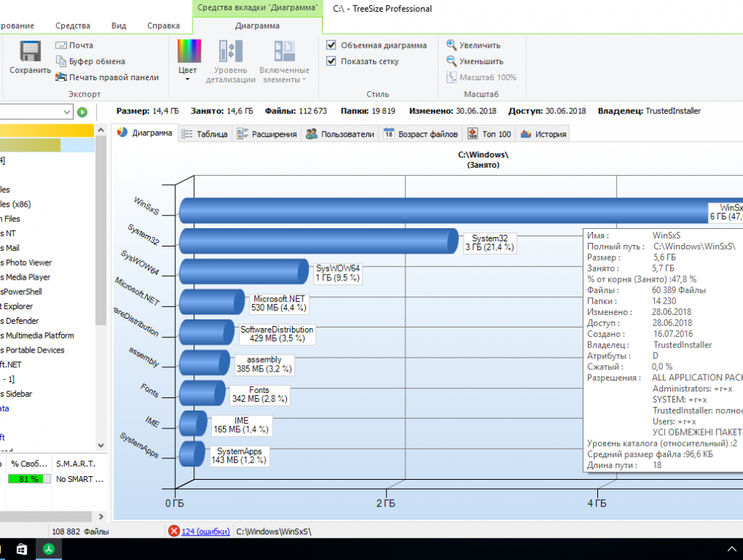Click the SystemApps 143 МБ label

tap(239, 456)
